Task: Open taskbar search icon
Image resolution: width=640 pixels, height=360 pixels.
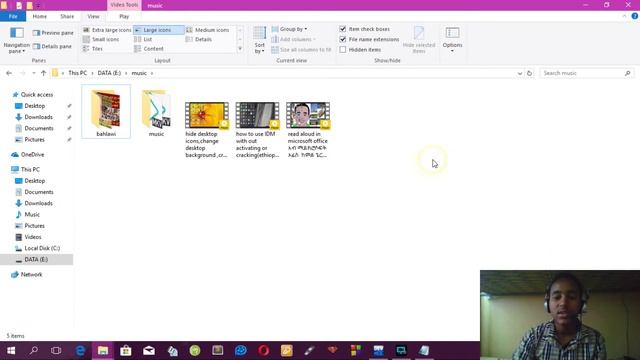Action: 34,351
